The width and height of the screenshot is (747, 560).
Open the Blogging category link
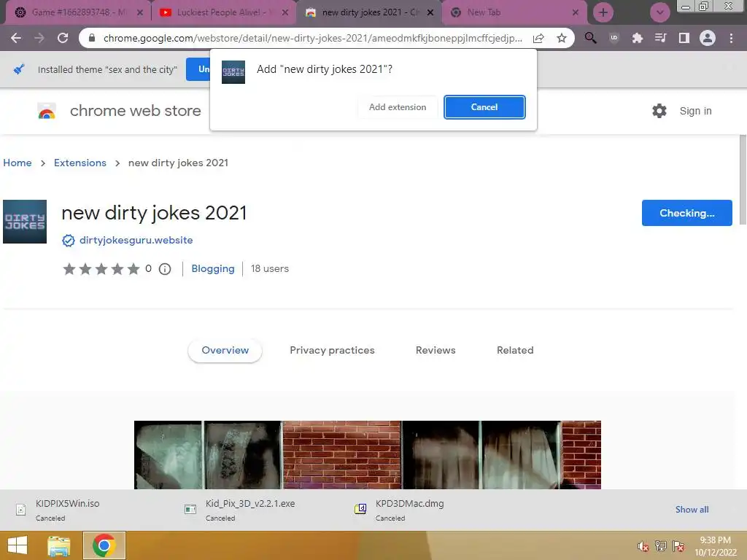click(213, 268)
